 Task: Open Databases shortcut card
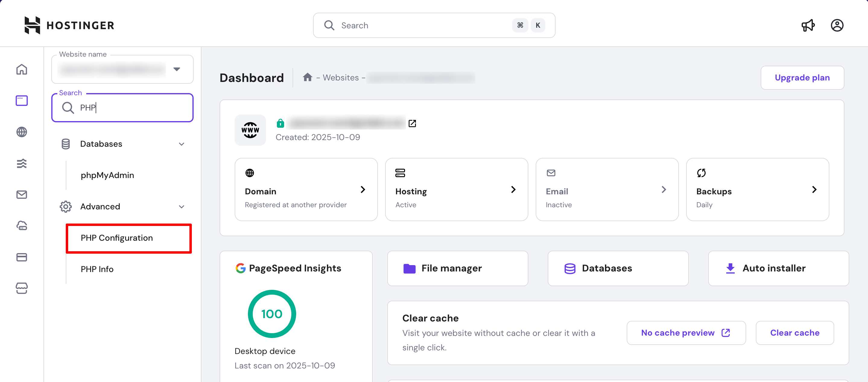618,268
